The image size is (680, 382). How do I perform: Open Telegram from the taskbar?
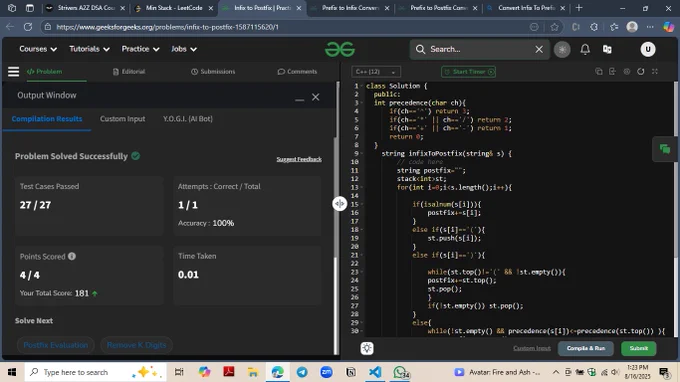(x=302, y=372)
